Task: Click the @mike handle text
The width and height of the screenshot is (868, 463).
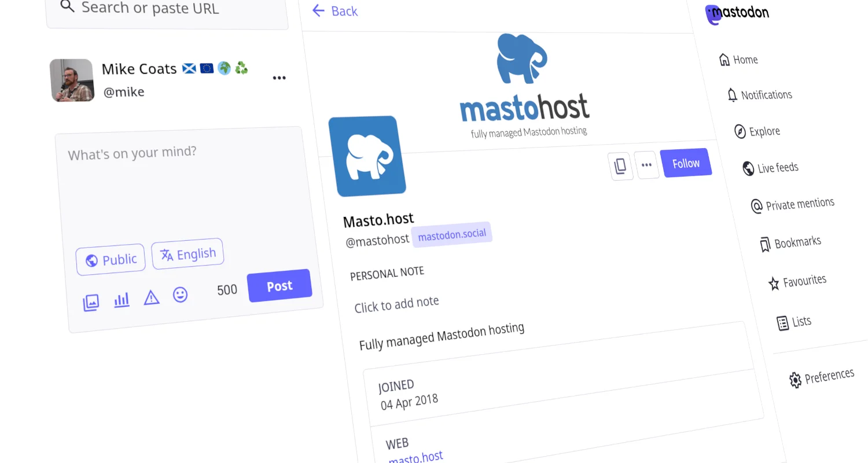Action: click(124, 92)
